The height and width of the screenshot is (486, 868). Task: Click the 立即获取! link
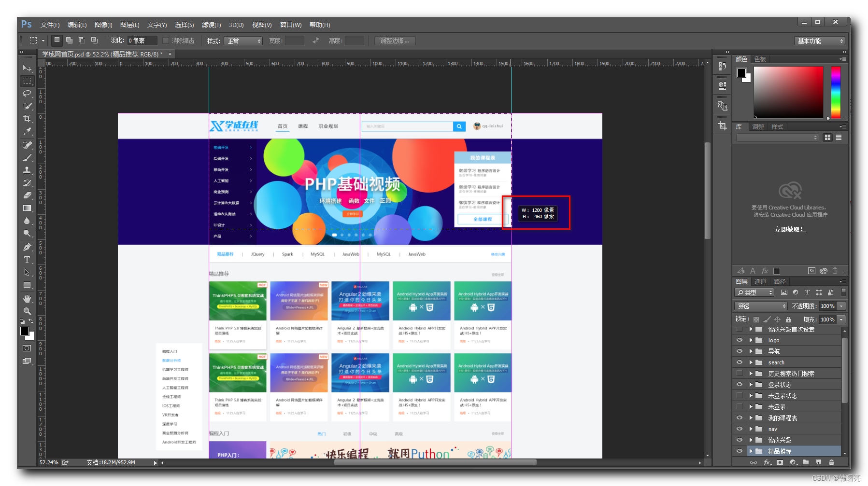point(790,229)
